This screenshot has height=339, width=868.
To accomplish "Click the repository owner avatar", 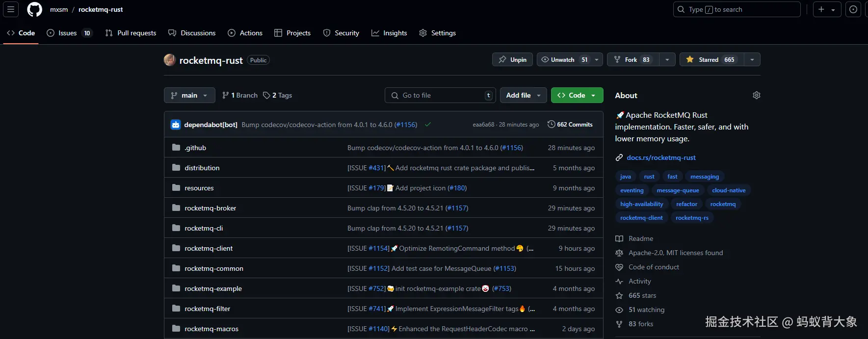I will tap(170, 60).
